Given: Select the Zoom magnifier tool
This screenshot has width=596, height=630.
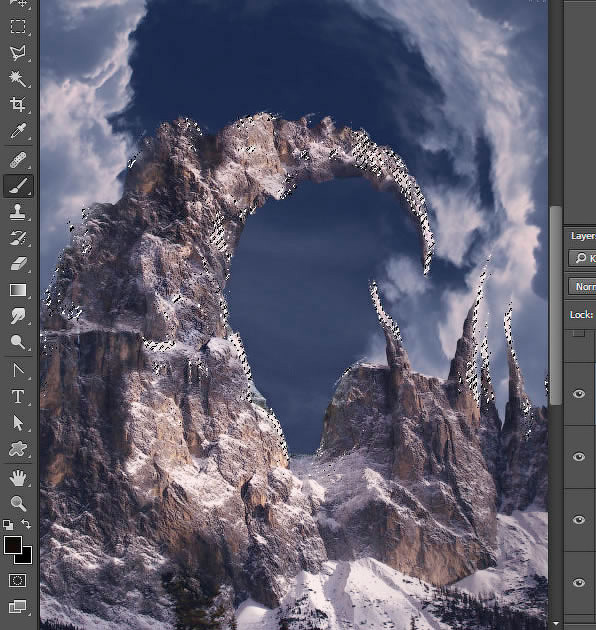Looking at the screenshot, I should [x=18, y=503].
